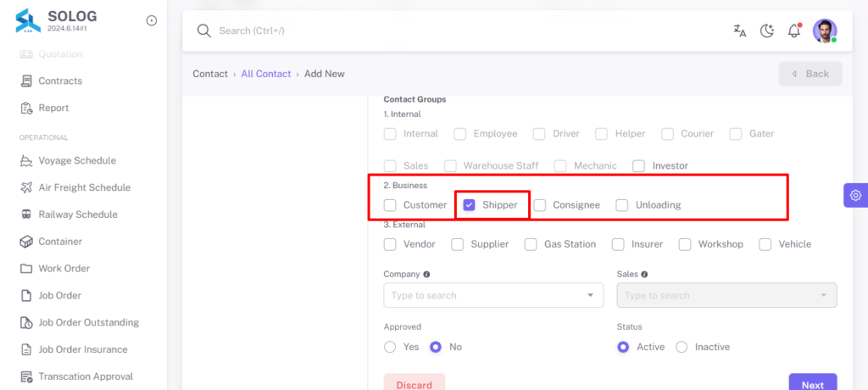Open Voyage Schedule in sidebar

(77, 160)
